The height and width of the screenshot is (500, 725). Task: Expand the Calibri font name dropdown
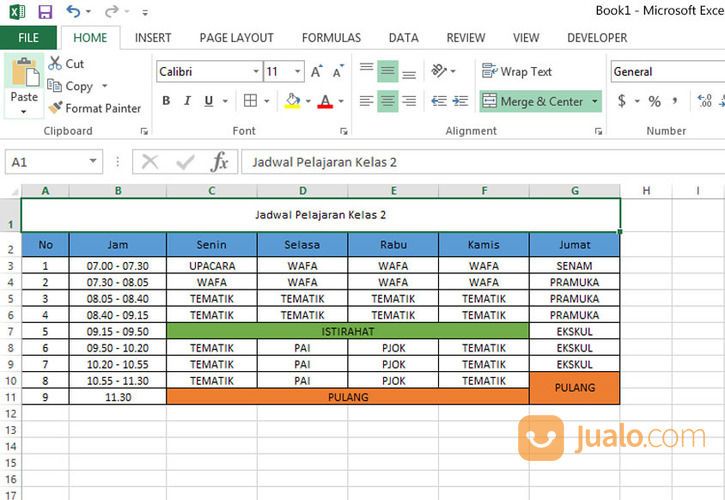[255, 72]
